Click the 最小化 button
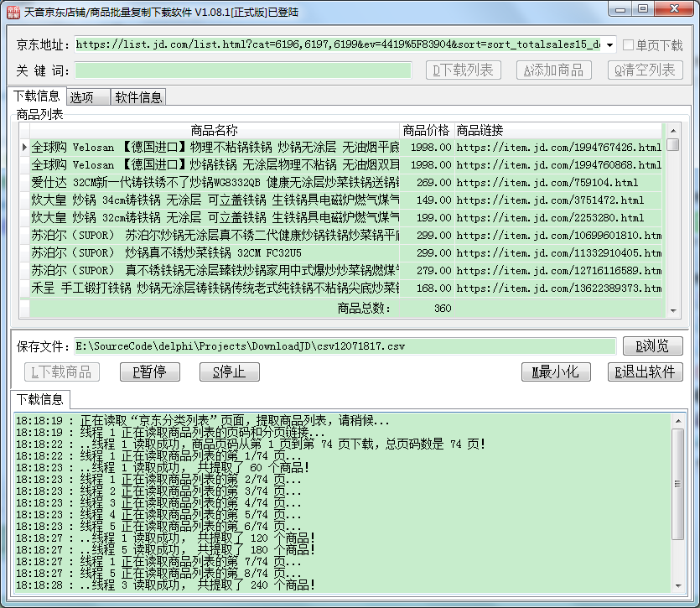This screenshot has width=700, height=608. point(556,372)
